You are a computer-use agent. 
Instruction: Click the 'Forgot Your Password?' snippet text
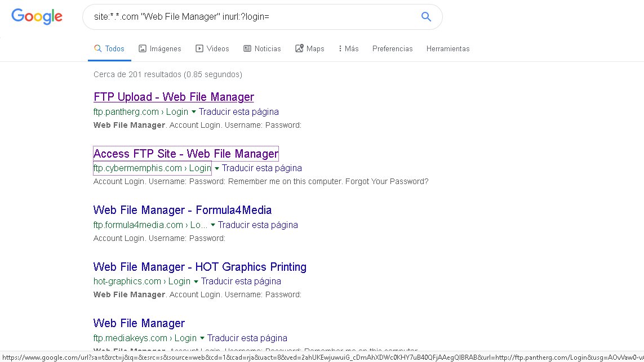tap(387, 181)
